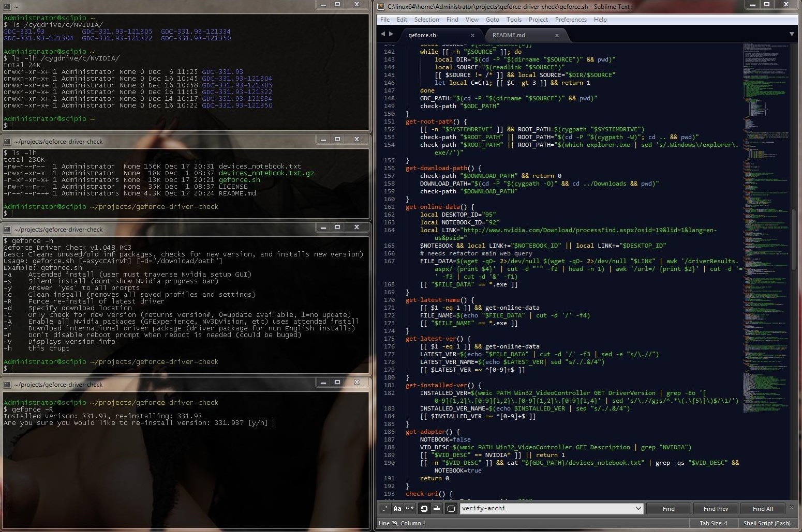Toggle whole word matching in find bar
802x532 pixels.
coord(410,509)
